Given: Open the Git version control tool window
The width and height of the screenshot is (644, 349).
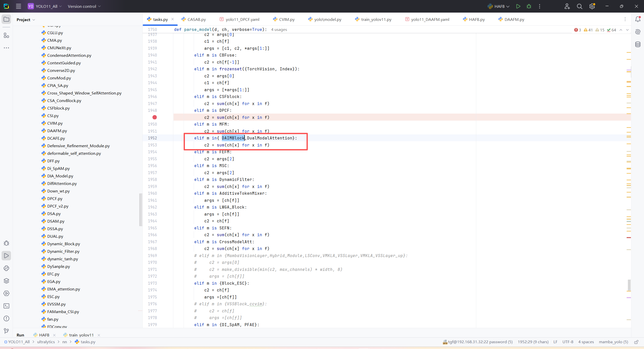Looking at the screenshot, I should [7, 331].
